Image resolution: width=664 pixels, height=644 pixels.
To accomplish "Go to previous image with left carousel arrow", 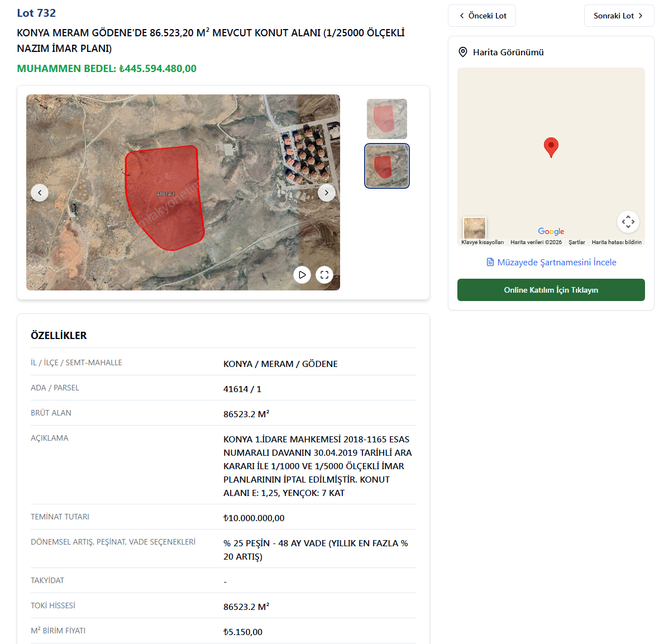I will coord(40,193).
